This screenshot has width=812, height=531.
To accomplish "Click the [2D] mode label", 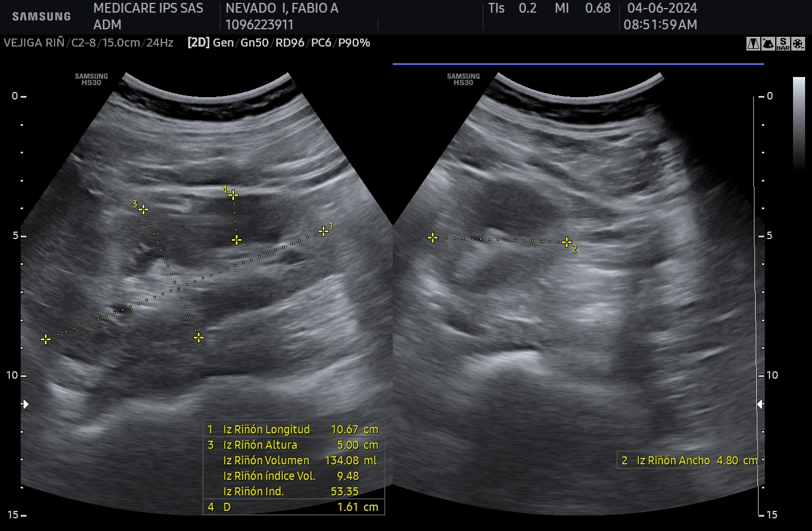I will pos(198,43).
